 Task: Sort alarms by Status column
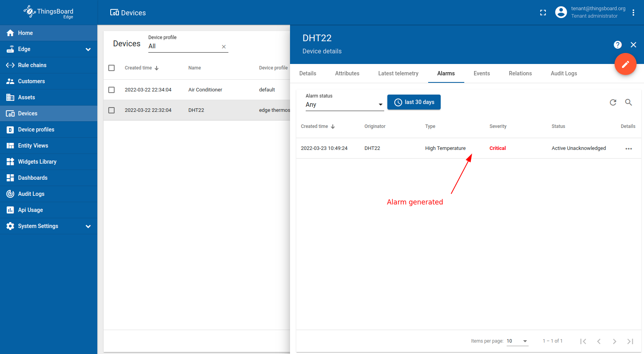558,126
